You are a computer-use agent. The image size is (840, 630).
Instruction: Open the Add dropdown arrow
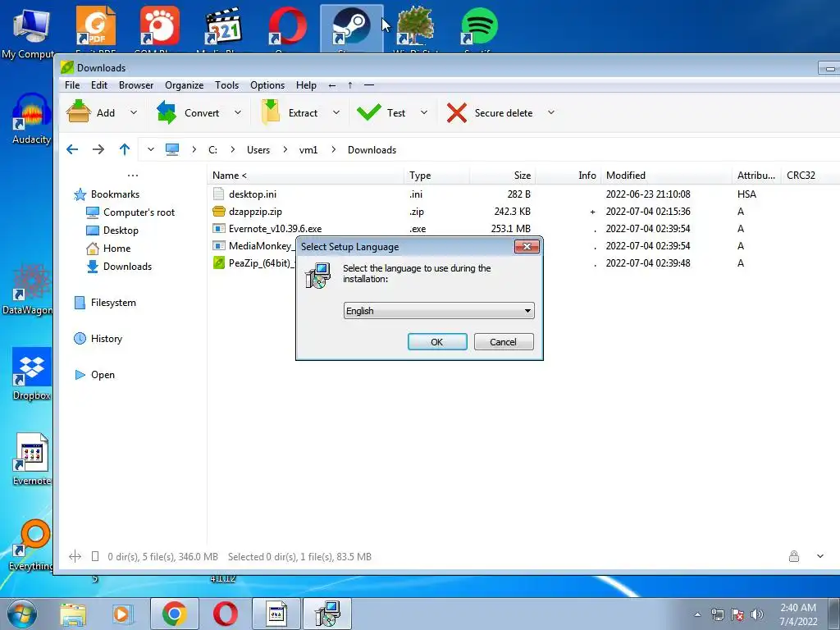(x=134, y=112)
